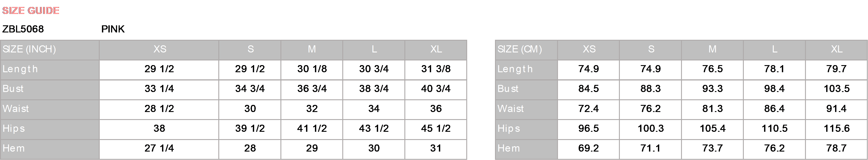Click the SIZE GUIDE heading
868x160 pixels.
click(x=31, y=11)
